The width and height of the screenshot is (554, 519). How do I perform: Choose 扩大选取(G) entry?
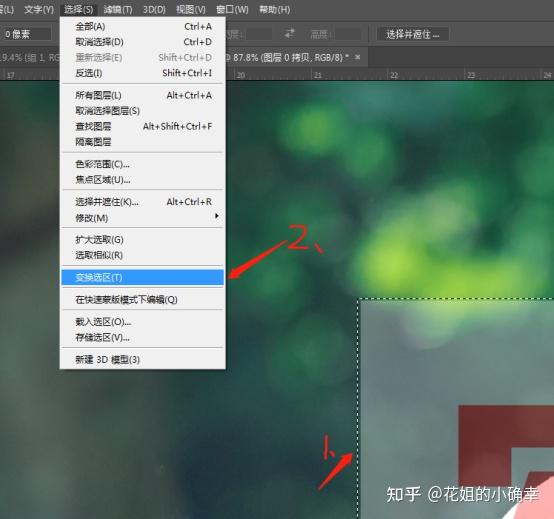pos(143,240)
